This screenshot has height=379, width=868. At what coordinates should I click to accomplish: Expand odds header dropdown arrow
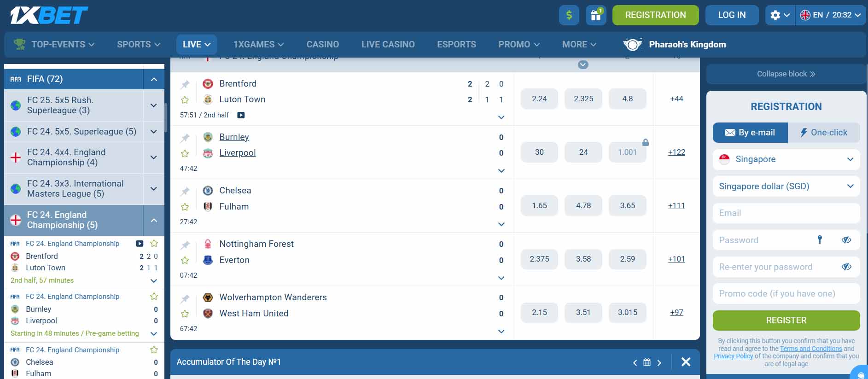coord(583,65)
